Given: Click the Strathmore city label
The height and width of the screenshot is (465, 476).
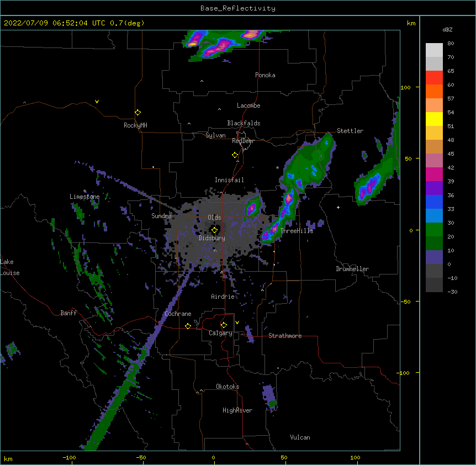Looking at the screenshot, I should (285, 336).
